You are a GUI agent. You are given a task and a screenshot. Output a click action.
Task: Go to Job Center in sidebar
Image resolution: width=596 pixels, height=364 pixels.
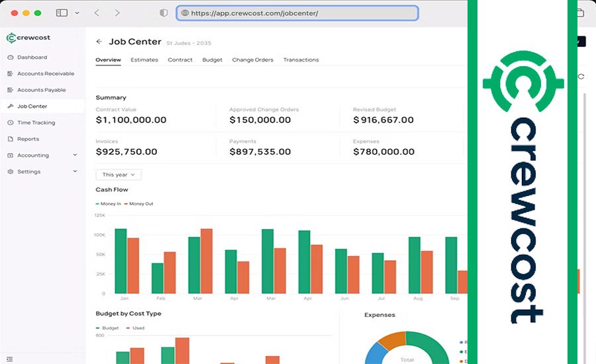32,106
